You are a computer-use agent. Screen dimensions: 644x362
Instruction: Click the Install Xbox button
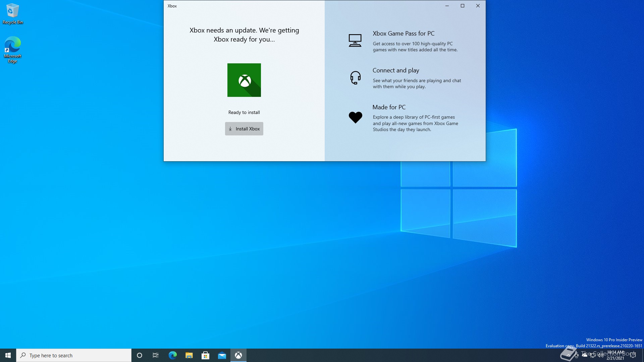click(x=244, y=129)
